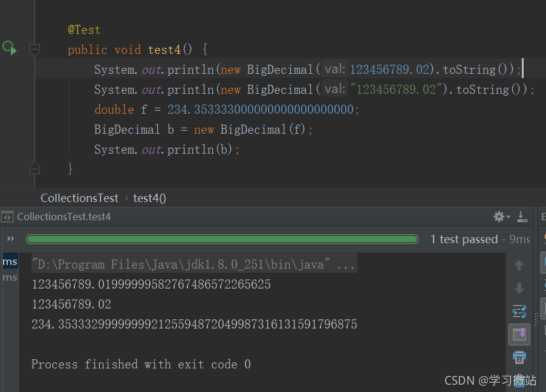Click the numeric literal 123456789.02 in first println

(x=389, y=70)
